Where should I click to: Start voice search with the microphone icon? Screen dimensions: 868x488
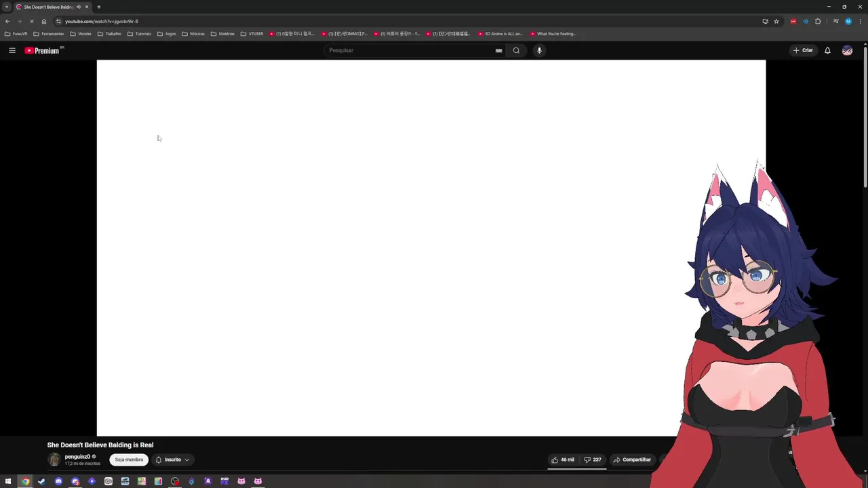click(x=539, y=50)
